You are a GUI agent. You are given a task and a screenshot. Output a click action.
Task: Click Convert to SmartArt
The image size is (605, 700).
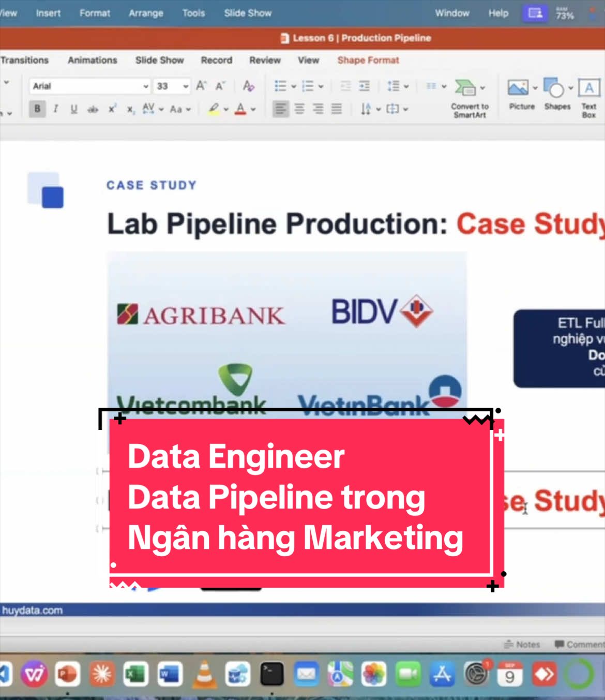[470, 99]
